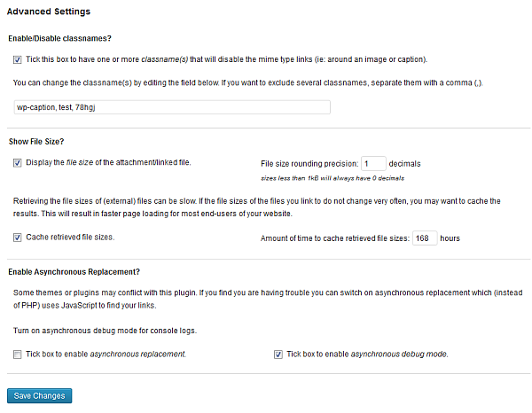The width and height of the screenshot is (532, 413).
Task: Click the Advanced Settings heading
Action: point(49,12)
